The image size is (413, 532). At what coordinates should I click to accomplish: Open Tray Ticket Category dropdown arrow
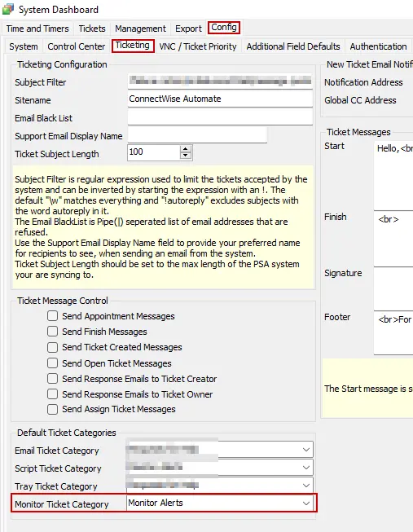click(x=305, y=486)
